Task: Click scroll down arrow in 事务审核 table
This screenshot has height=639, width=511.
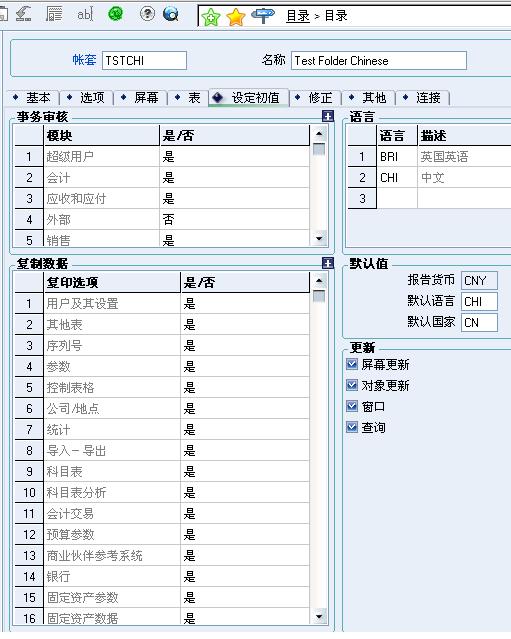Action: click(319, 238)
